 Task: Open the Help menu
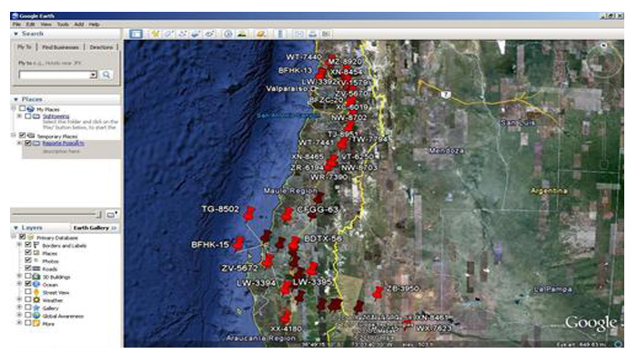[x=94, y=25]
